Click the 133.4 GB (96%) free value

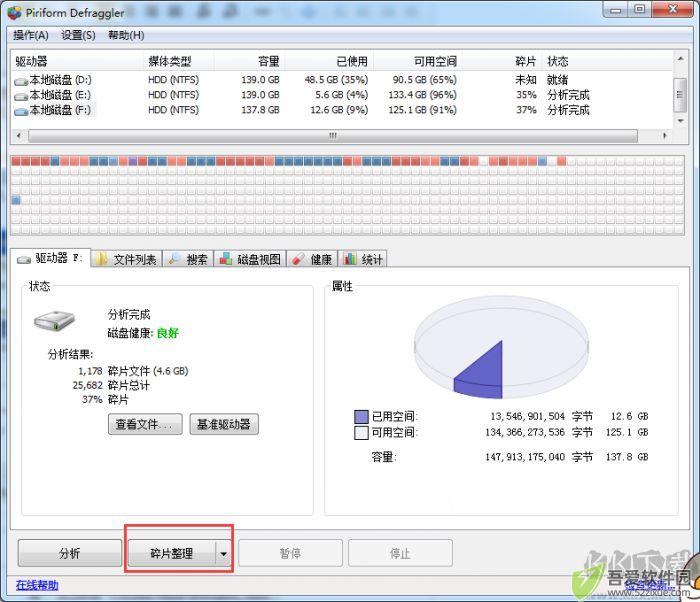[422, 95]
